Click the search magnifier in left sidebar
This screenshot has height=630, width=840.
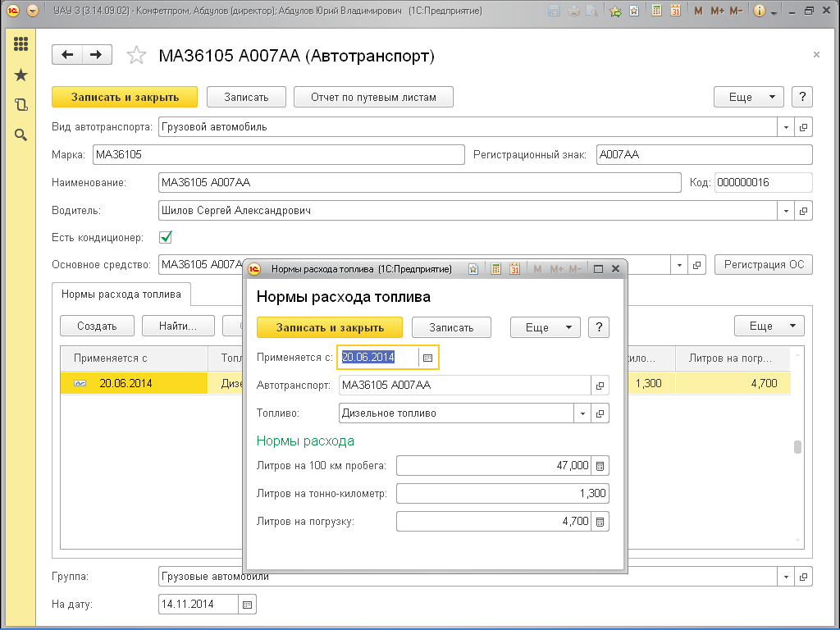pyautogui.click(x=21, y=135)
